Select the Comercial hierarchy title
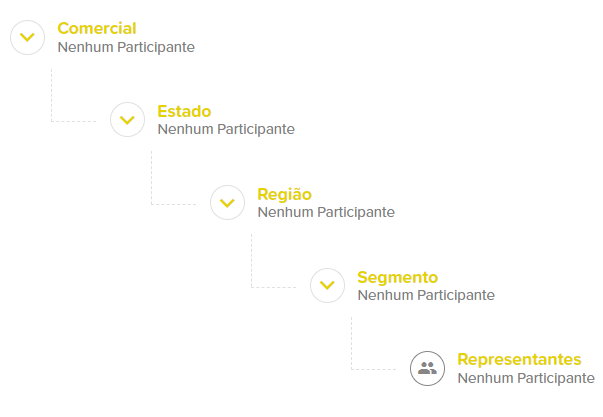 click(x=97, y=28)
